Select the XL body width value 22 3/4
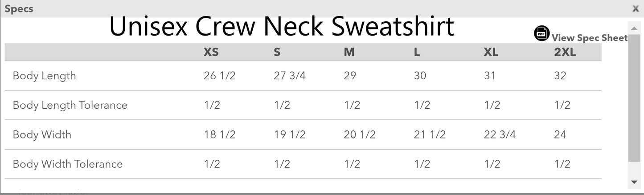644x195 pixels. pyautogui.click(x=500, y=134)
